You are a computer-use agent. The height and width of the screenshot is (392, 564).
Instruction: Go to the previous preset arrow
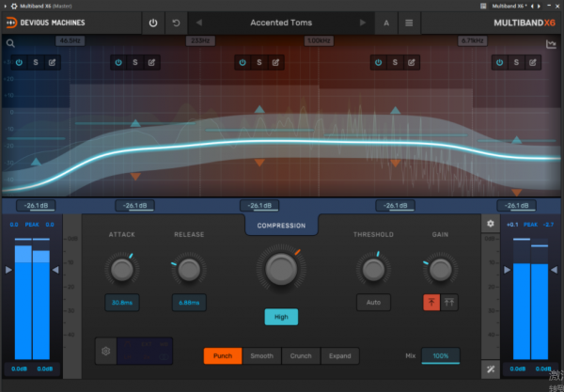point(199,23)
